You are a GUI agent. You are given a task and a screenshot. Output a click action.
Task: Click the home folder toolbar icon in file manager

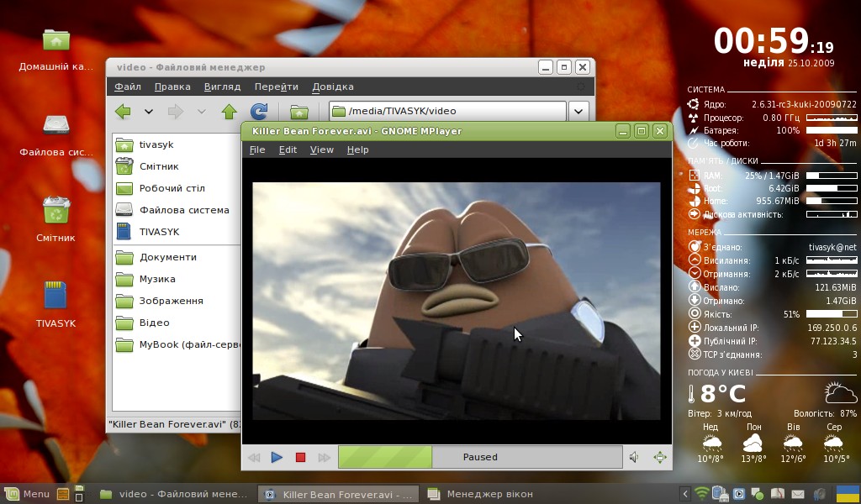(299, 112)
